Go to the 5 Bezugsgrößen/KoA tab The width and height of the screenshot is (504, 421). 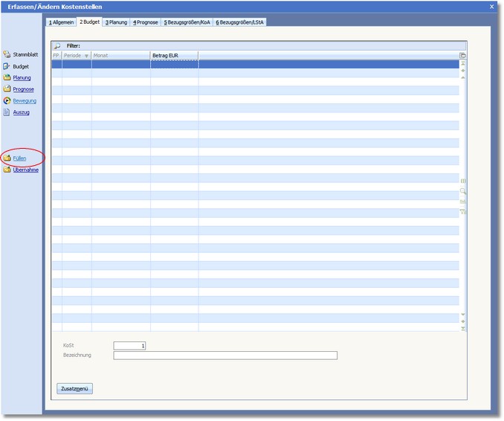pos(187,22)
